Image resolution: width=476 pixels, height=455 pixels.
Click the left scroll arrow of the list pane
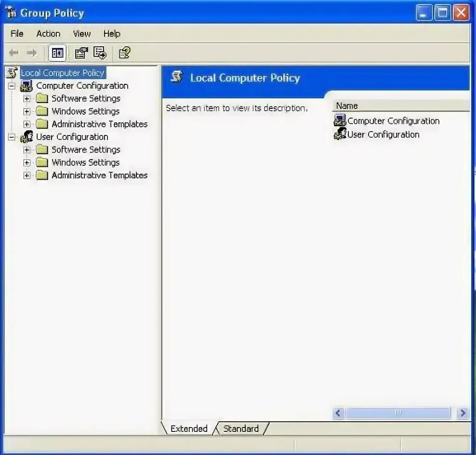tap(338, 413)
